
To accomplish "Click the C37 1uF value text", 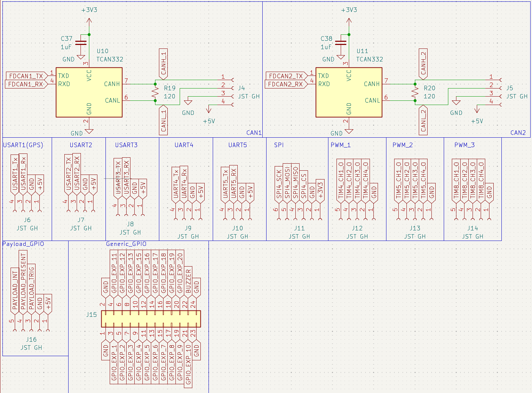I will tap(66, 47).
